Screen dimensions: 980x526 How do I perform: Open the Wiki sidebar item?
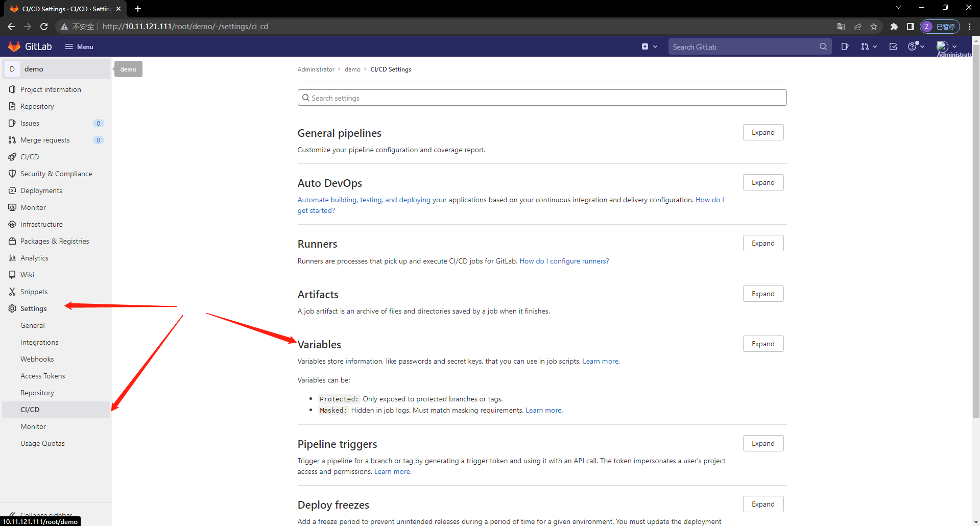56,275
